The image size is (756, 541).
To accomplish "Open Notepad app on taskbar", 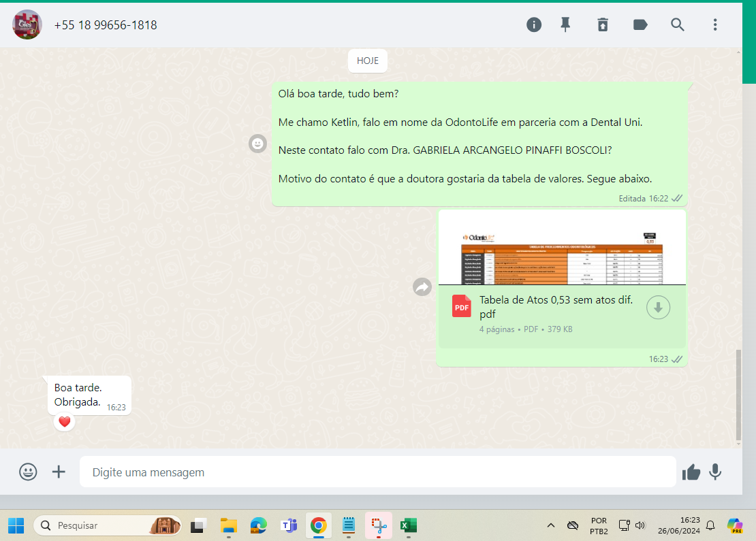I will pyautogui.click(x=349, y=525).
